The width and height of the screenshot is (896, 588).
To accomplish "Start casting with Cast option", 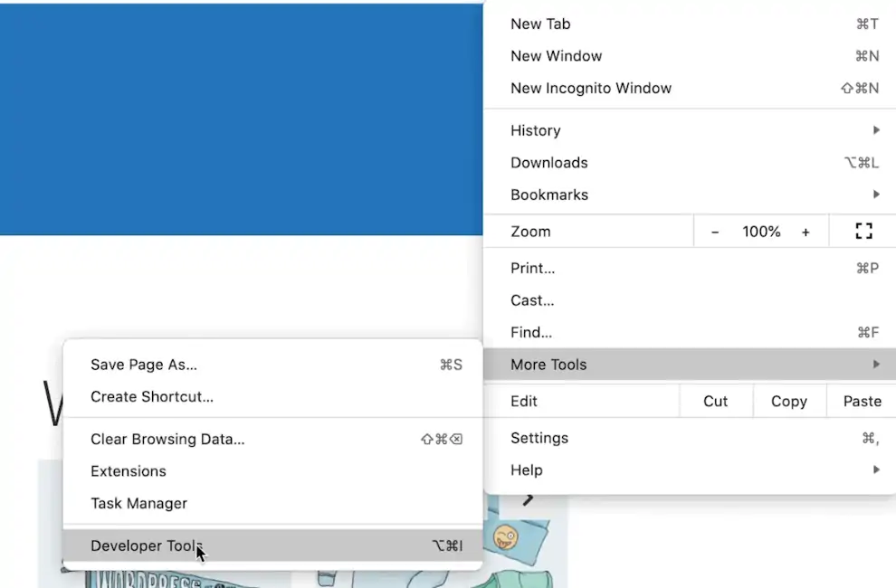I will click(531, 299).
